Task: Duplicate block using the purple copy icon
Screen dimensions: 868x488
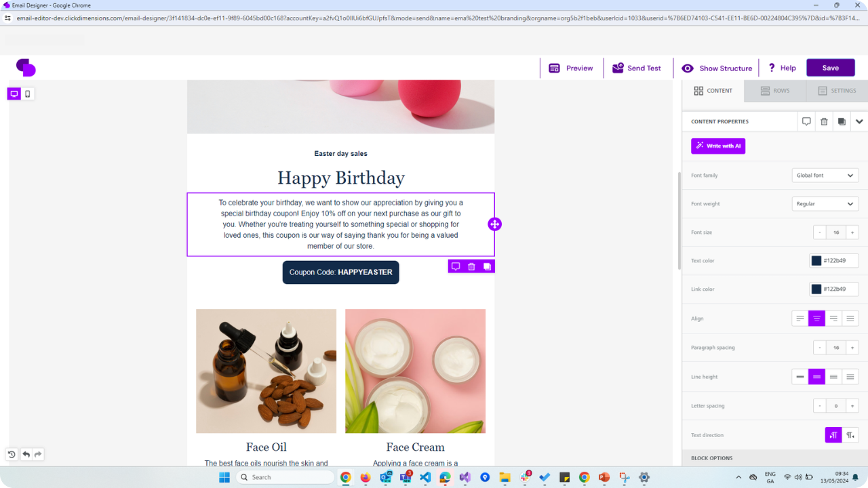Action: pyautogui.click(x=487, y=266)
